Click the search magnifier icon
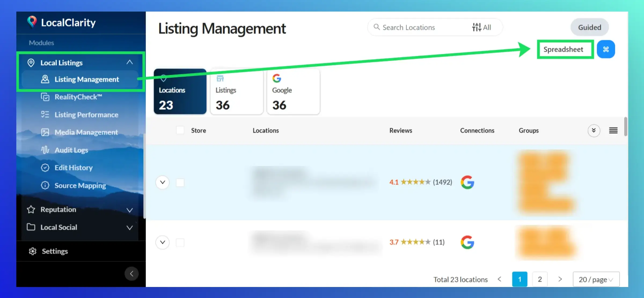Screen dimensions: 644x298 click(377, 27)
